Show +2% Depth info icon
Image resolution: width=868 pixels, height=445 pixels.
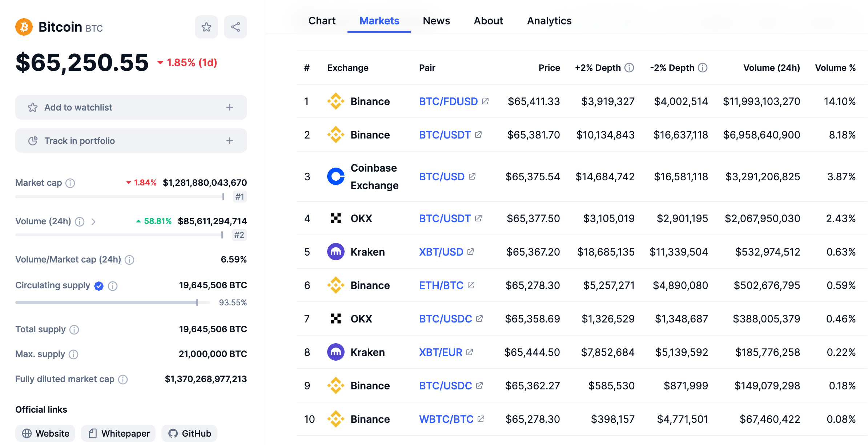click(x=629, y=68)
